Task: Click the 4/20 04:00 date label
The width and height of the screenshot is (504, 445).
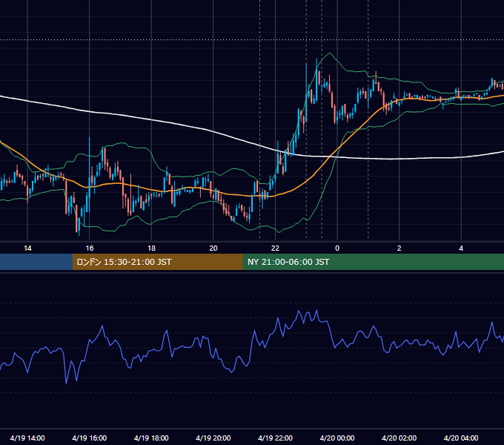Action: 461,438
